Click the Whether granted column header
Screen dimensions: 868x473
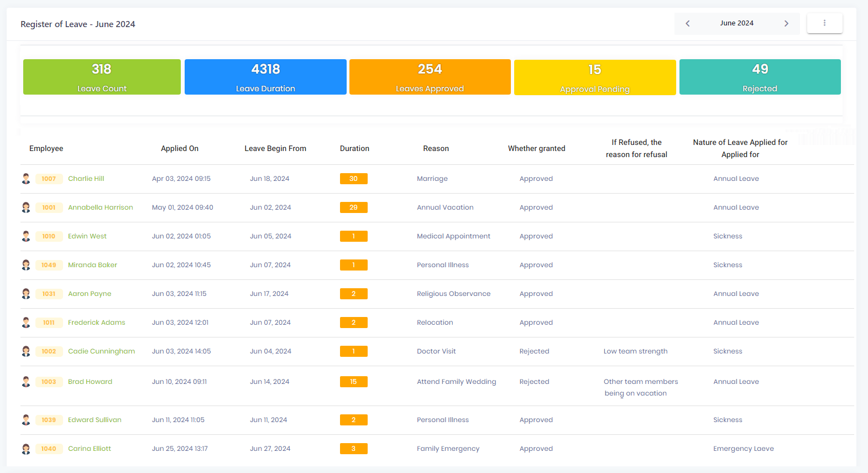click(537, 148)
